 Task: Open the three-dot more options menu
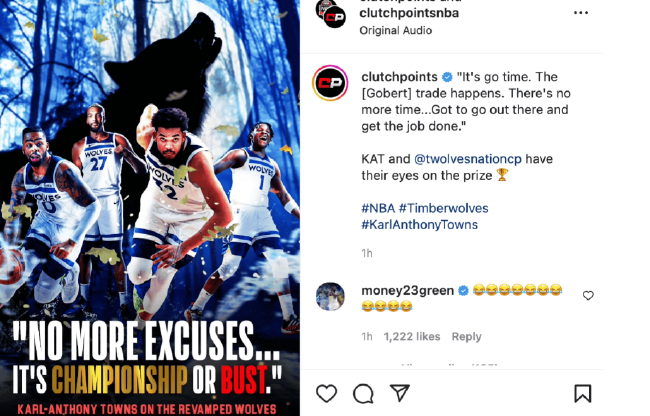point(581,13)
